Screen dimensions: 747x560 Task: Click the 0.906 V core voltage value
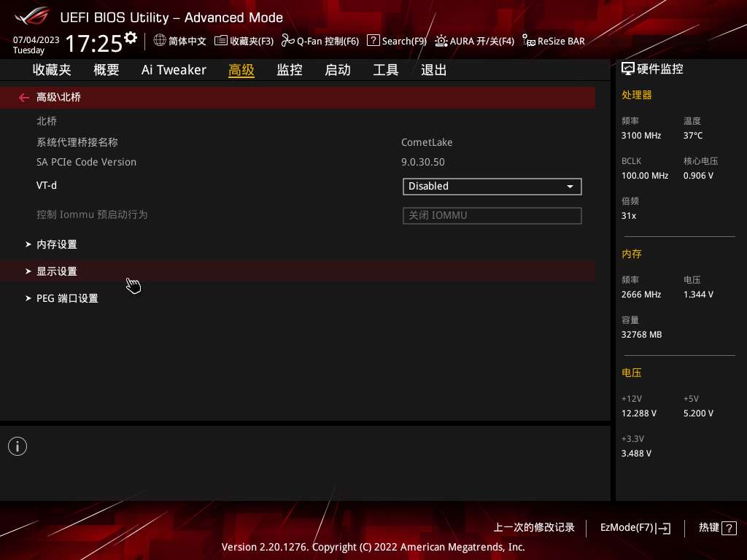(x=698, y=176)
